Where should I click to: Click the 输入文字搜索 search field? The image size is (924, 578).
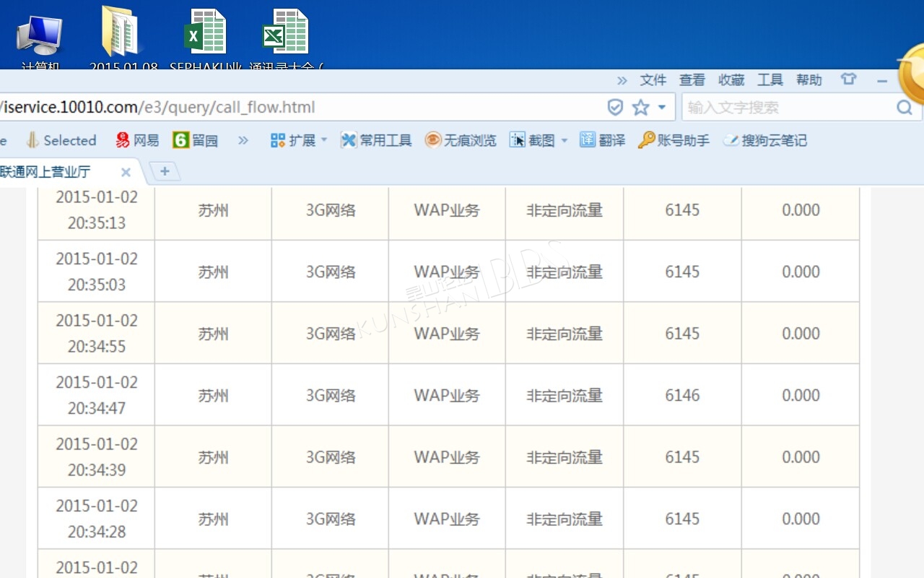[787, 108]
